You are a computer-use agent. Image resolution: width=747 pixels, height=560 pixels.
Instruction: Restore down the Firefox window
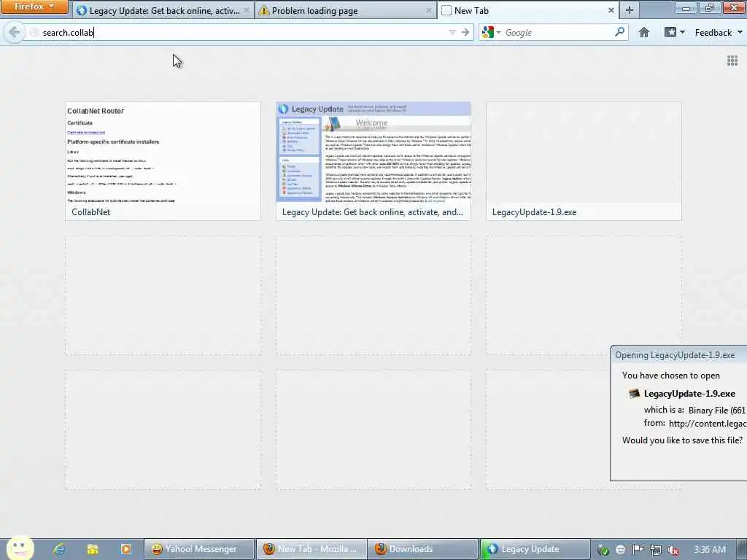710,7
